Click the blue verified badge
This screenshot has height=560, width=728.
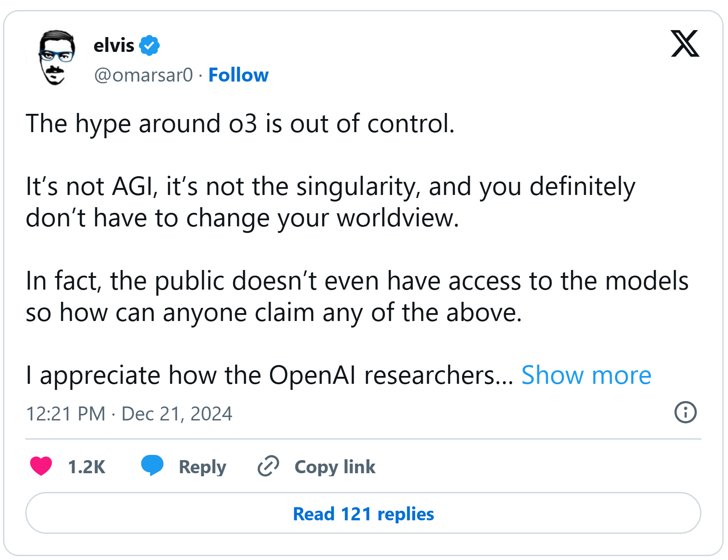tap(149, 45)
